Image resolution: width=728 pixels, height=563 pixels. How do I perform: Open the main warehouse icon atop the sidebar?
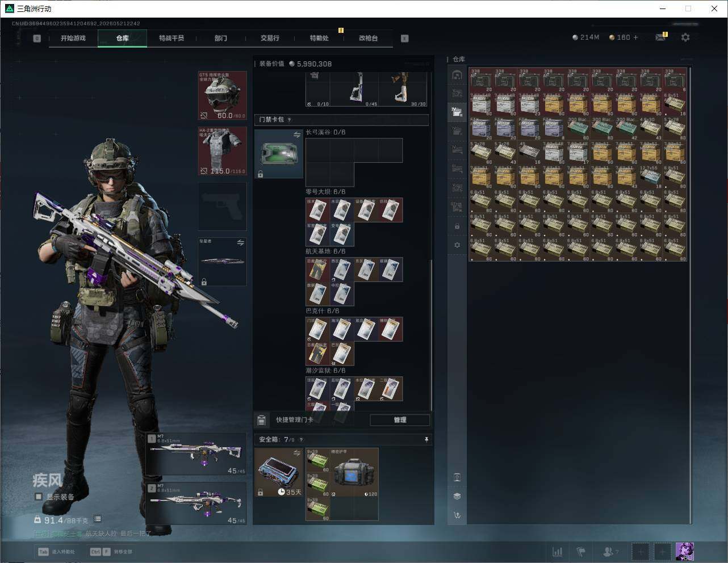tap(457, 75)
